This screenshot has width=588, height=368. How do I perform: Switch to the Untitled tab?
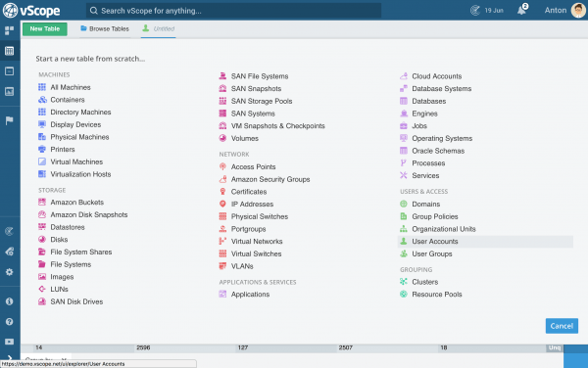[158, 28]
